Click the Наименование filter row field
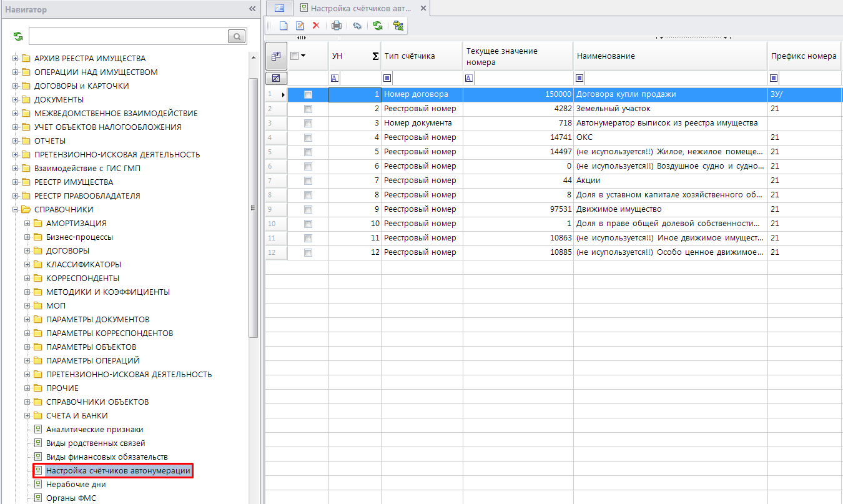Image resolution: width=843 pixels, height=504 pixels. click(676, 78)
